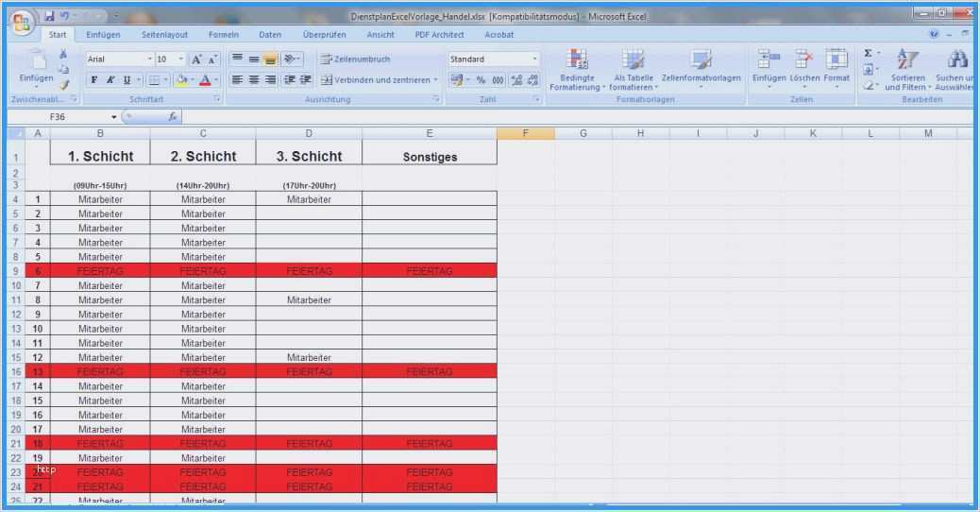This screenshot has height=512, width=980.
Task: Open Bedingte Formatierung menu
Action: pos(577,70)
